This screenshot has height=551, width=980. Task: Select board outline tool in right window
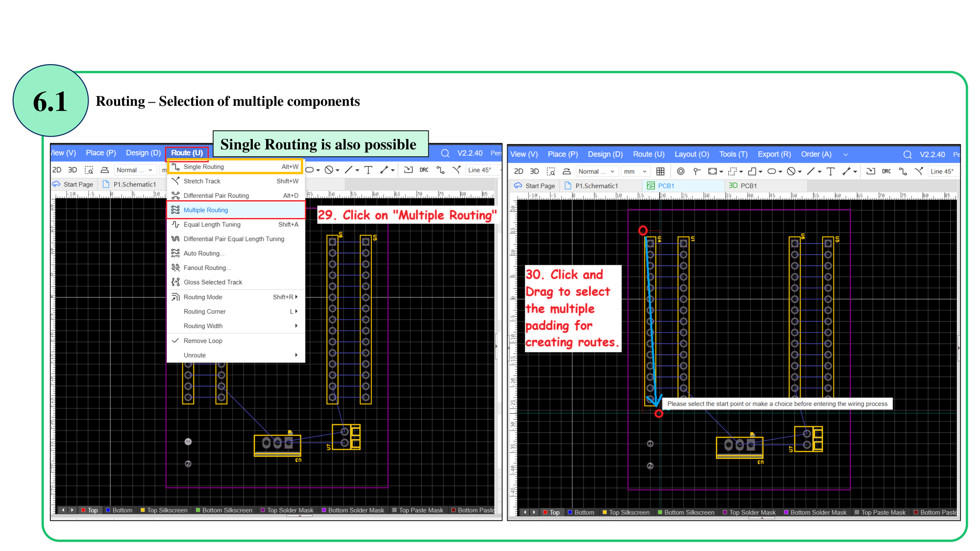click(x=752, y=171)
